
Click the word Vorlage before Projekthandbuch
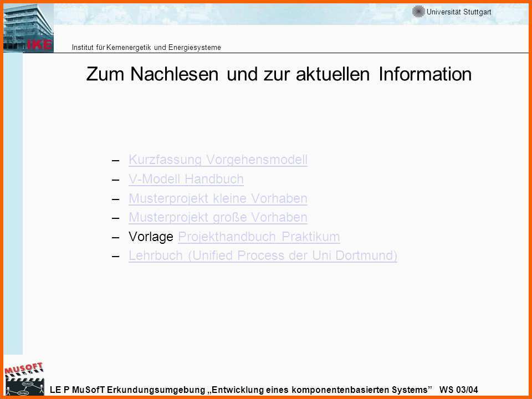[x=151, y=237]
